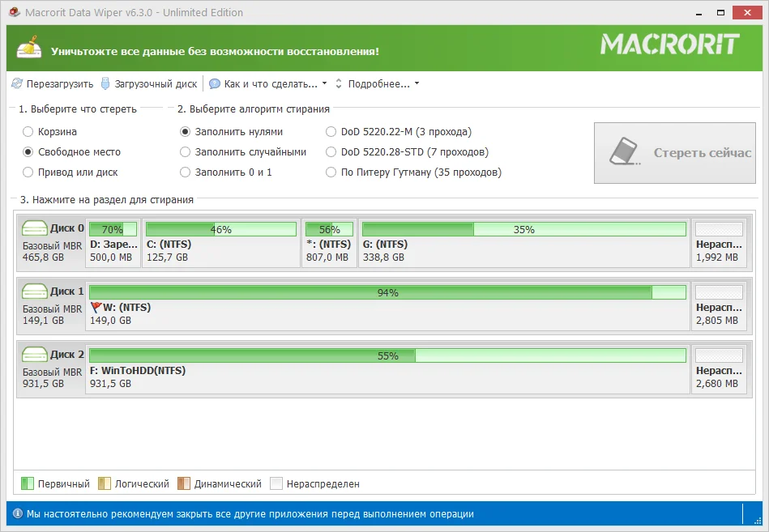This screenshot has width=769, height=532.
Task: Click the G: (NTFS) partition label
Action: tap(385, 244)
